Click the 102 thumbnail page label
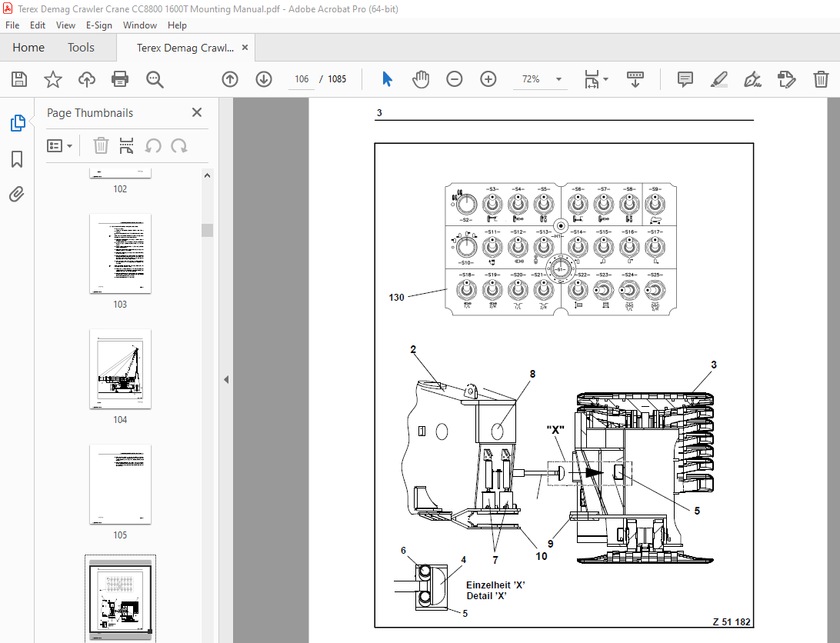 [x=120, y=189]
